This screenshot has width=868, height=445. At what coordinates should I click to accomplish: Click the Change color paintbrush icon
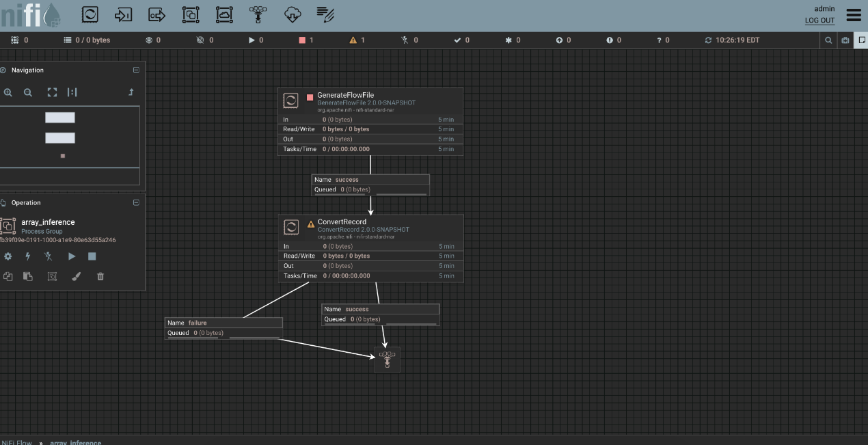[x=77, y=276]
